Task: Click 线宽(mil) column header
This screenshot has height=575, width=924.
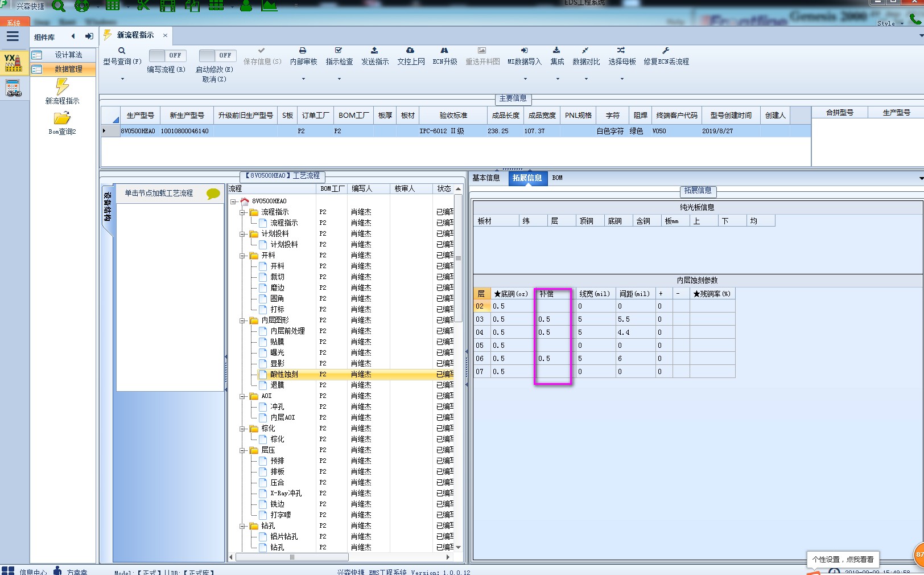Action: [x=595, y=294]
